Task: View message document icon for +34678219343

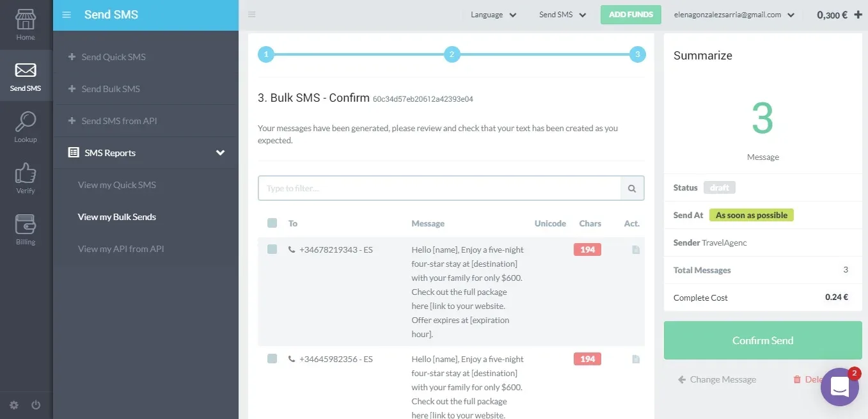Action: coord(636,250)
